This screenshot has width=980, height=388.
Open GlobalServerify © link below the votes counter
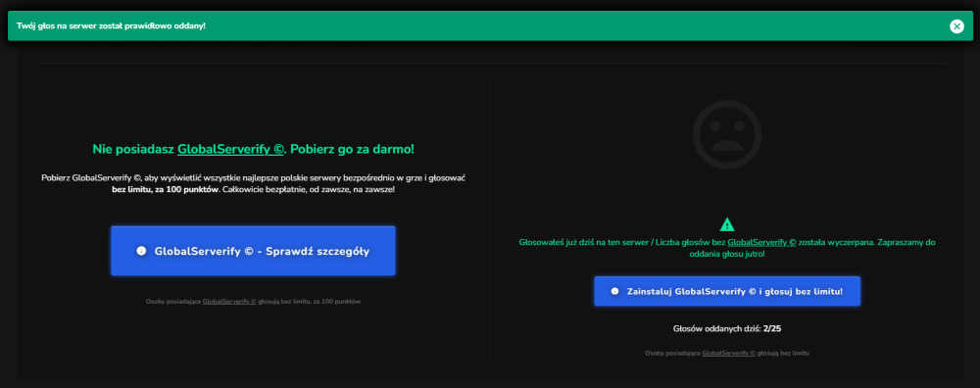click(x=729, y=354)
